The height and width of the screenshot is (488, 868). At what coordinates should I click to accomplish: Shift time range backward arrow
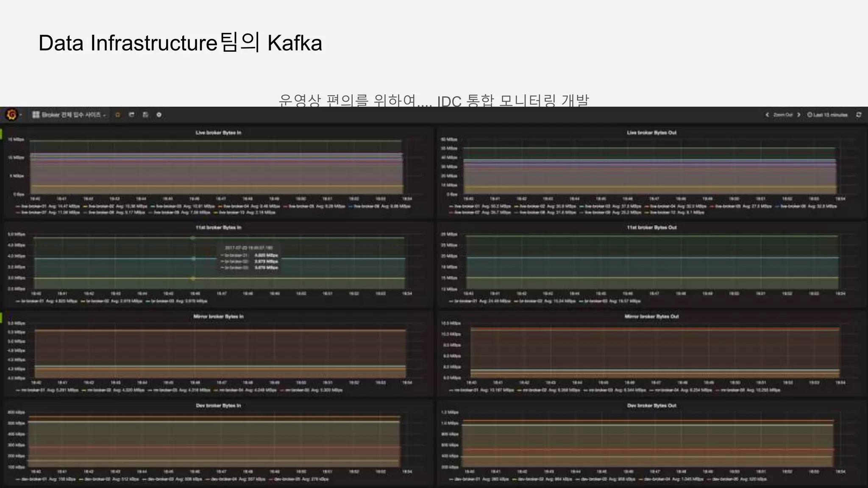pos(767,115)
